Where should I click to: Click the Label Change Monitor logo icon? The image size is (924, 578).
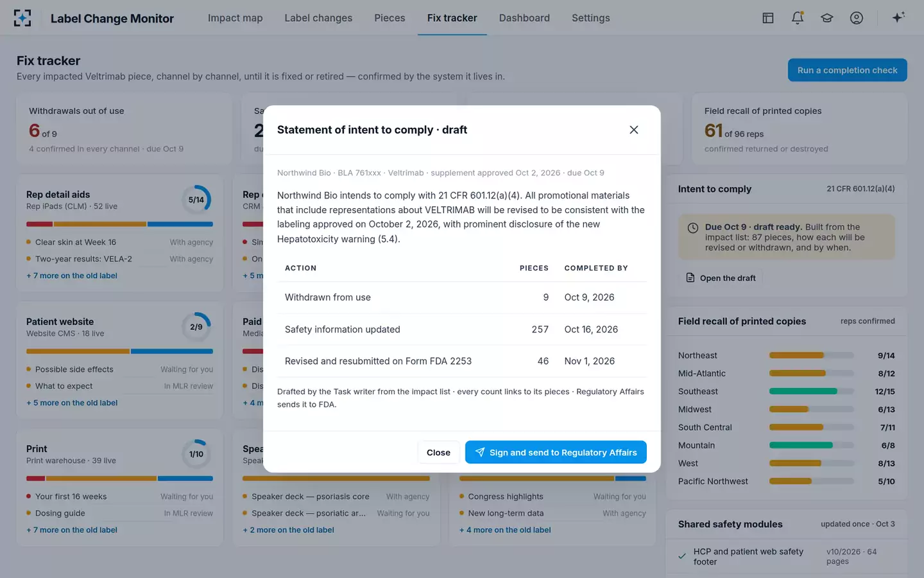(22, 18)
